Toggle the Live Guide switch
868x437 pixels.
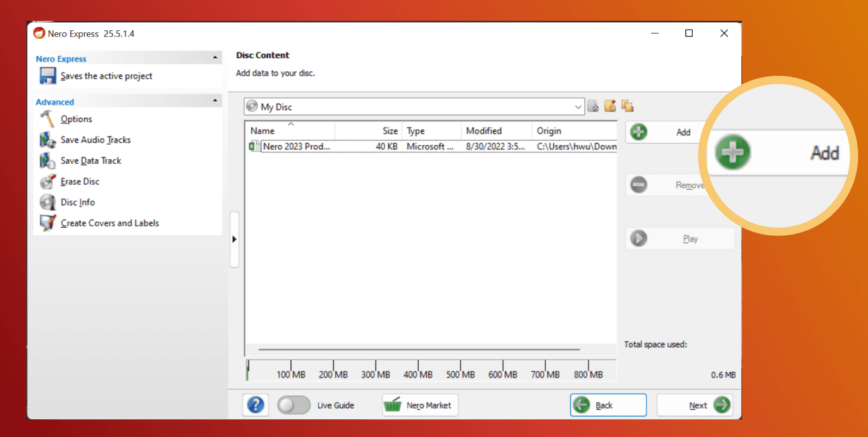tap(294, 405)
